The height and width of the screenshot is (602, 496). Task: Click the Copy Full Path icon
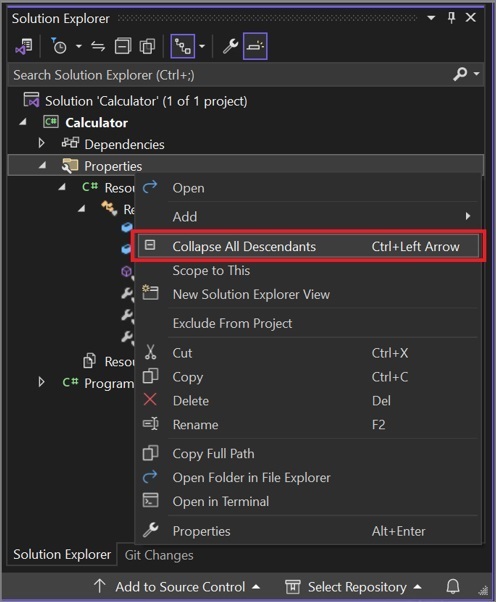(150, 453)
